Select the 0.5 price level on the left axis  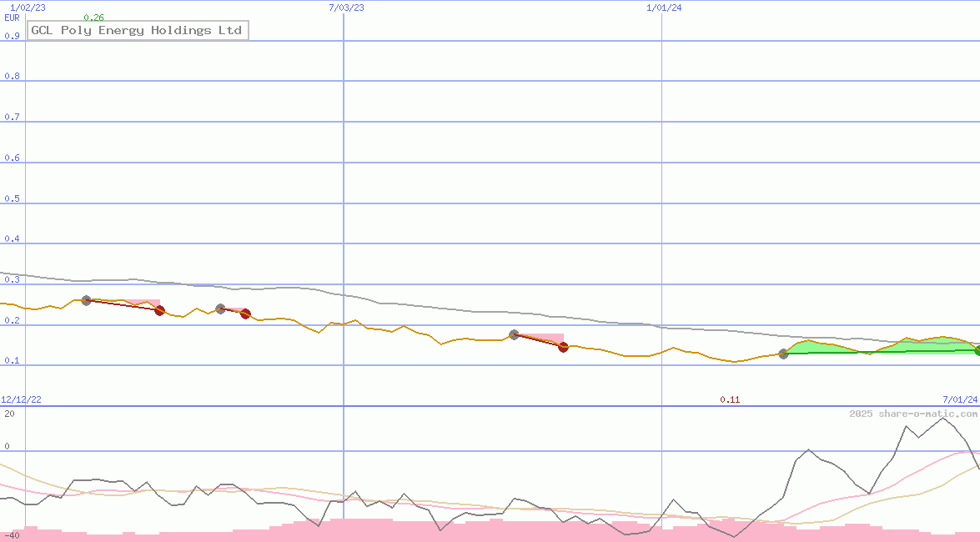(13, 198)
